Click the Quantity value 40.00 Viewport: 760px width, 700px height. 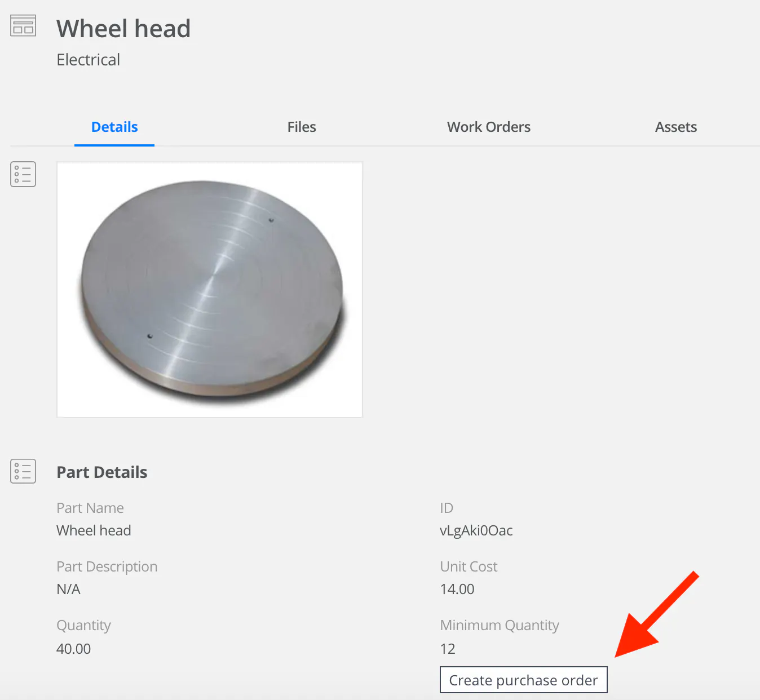click(73, 649)
